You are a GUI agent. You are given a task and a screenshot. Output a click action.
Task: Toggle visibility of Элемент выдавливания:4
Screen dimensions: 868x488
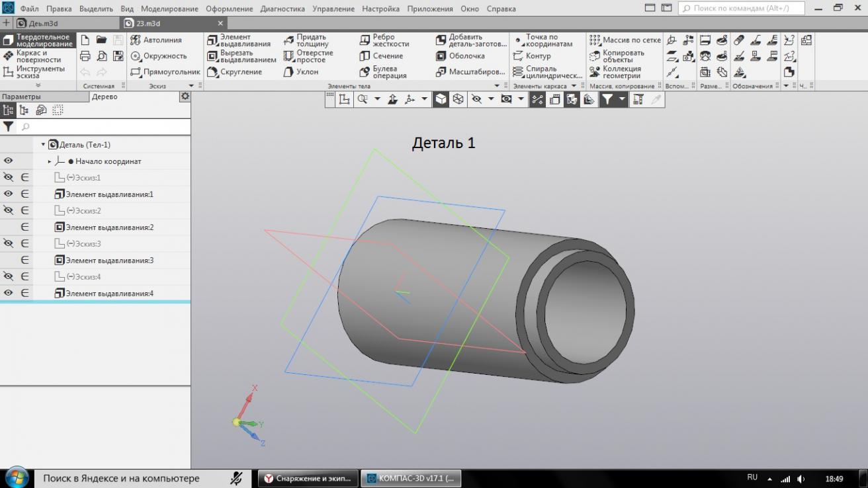[9, 294]
